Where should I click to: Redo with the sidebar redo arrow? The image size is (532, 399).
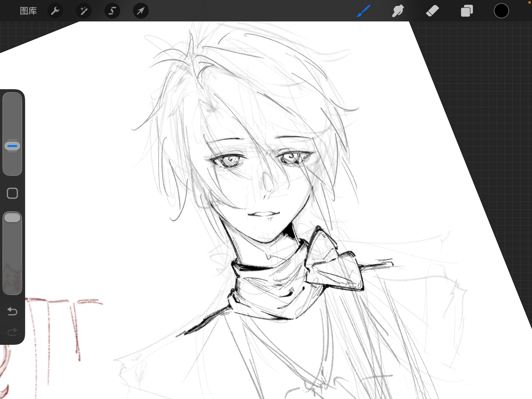[x=12, y=332]
